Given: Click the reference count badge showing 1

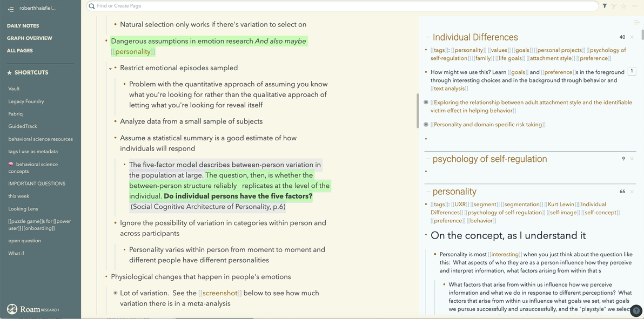Looking at the screenshot, I should (632, 71).
